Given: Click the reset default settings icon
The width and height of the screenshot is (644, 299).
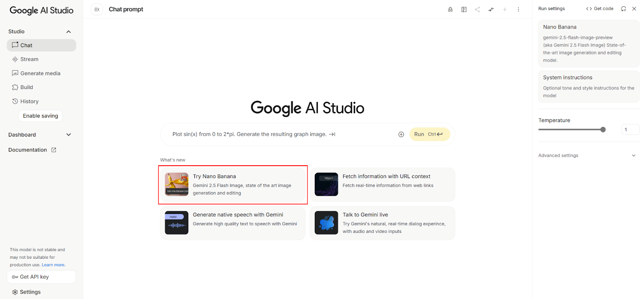Looking at the screenshot, I should pos(623,8).
